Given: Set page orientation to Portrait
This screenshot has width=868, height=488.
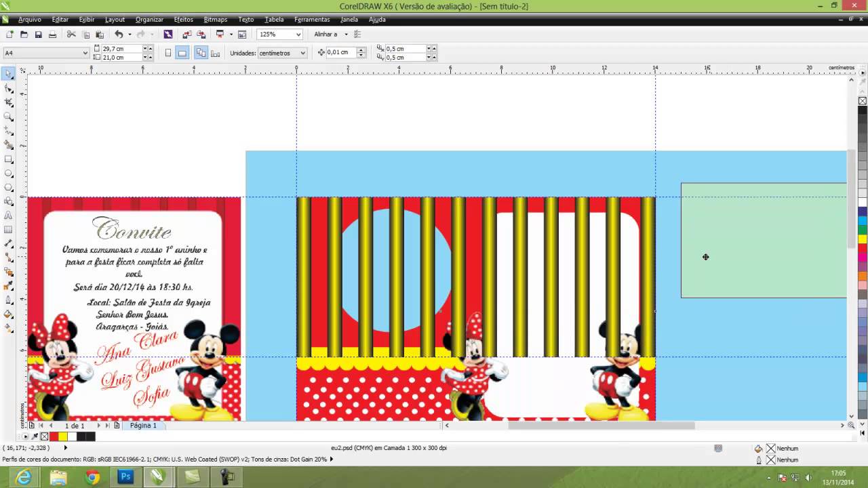Looking at the screenshot, I should point(168,53).
